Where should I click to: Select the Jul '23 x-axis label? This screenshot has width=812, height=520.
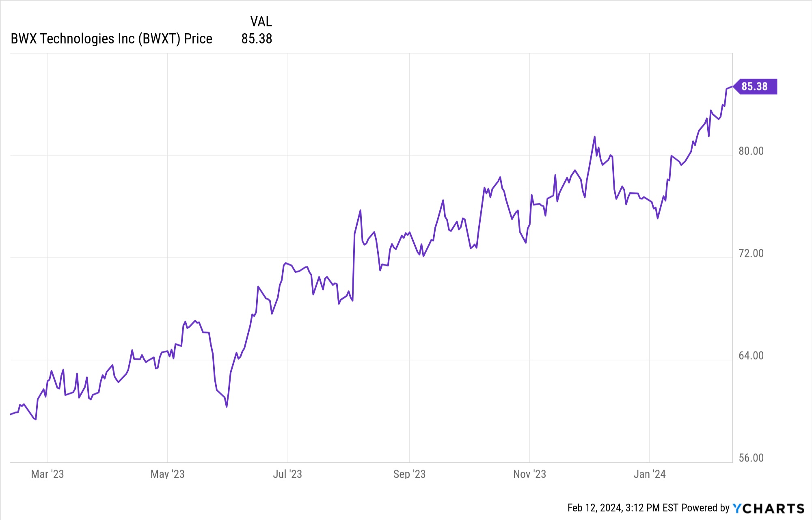(x=287, y=474)
